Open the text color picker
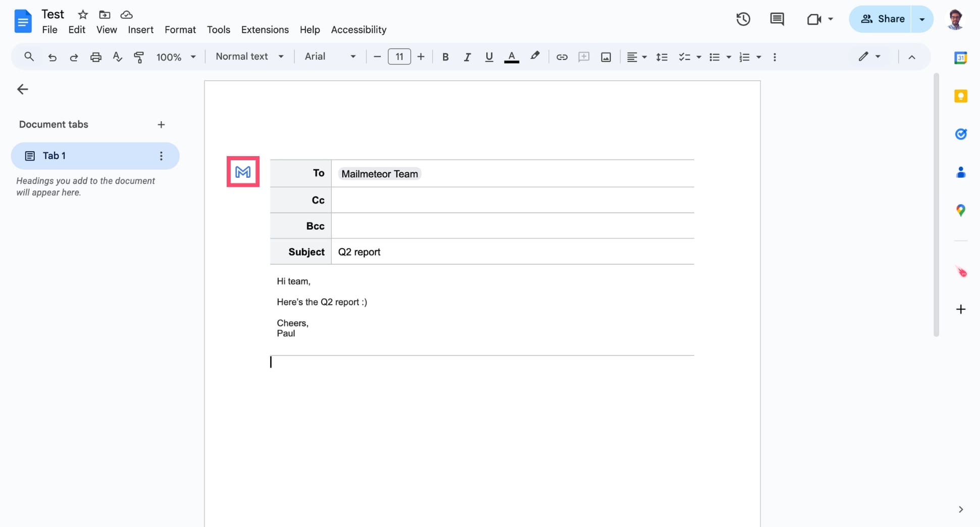Image resolution: width=980 pixels, height=527 pixels. [x=511, y=57]
